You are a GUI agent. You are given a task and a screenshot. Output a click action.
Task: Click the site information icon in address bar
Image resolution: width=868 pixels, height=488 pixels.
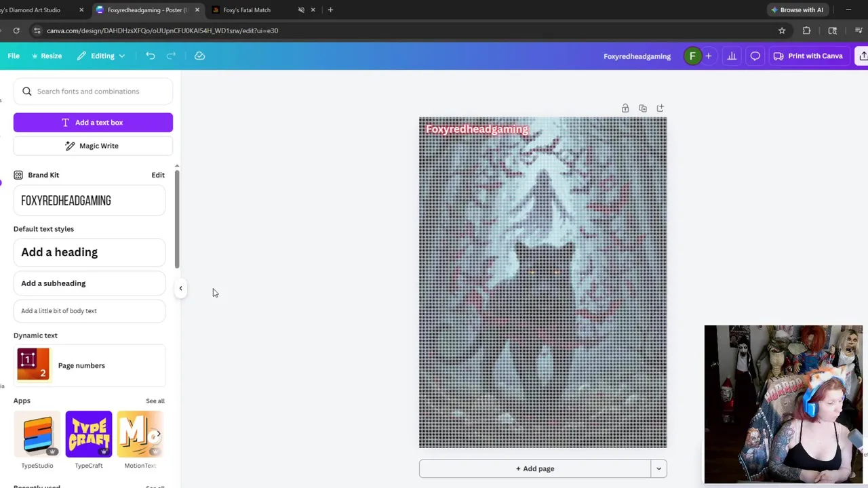click(37, 30)
